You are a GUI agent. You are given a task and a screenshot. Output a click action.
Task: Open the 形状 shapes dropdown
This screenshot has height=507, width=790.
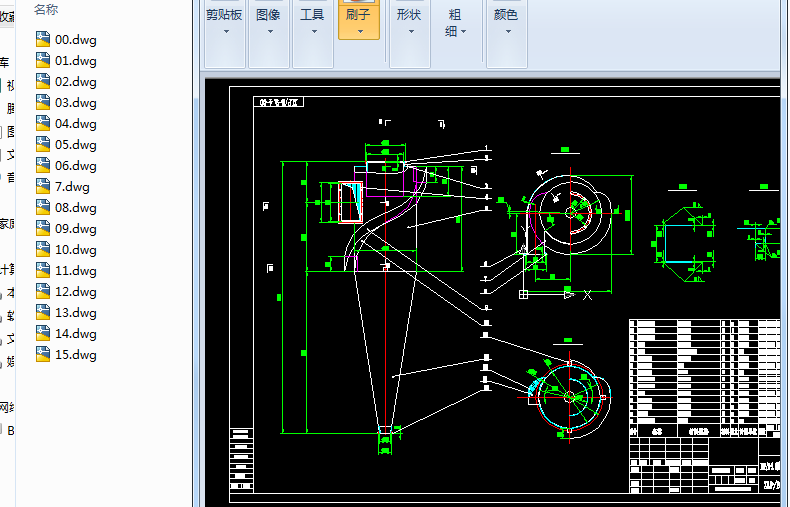point(410,33)
